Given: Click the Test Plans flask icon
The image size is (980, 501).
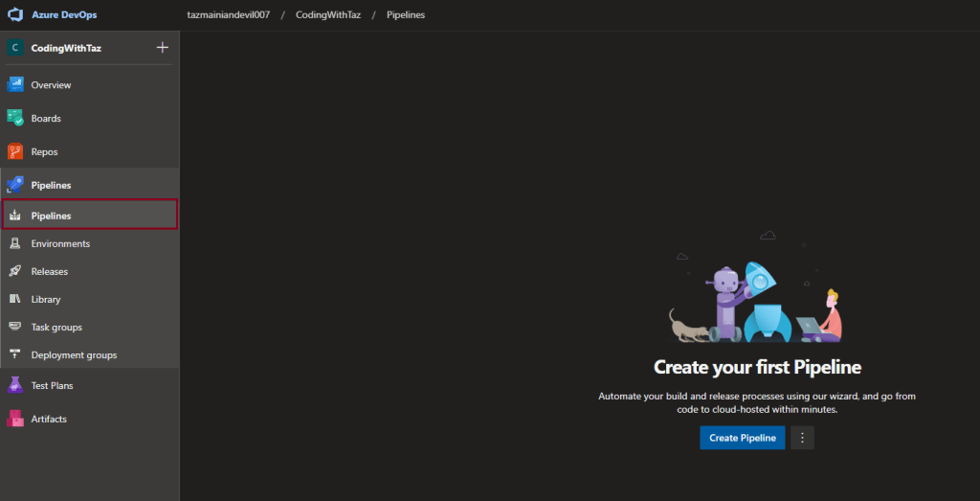Looking at the screenshot, I should click(15, 385).
